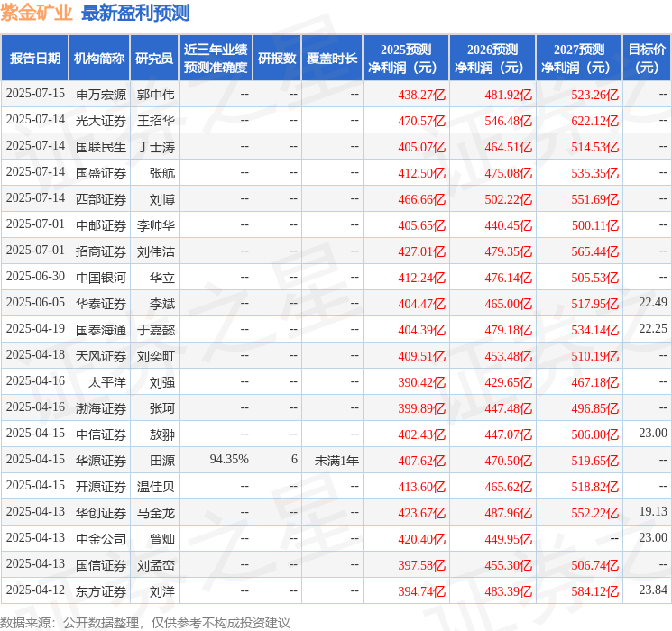Select the 报告日期 column header
The image size is (672, 631).
[x=34, y=58]
